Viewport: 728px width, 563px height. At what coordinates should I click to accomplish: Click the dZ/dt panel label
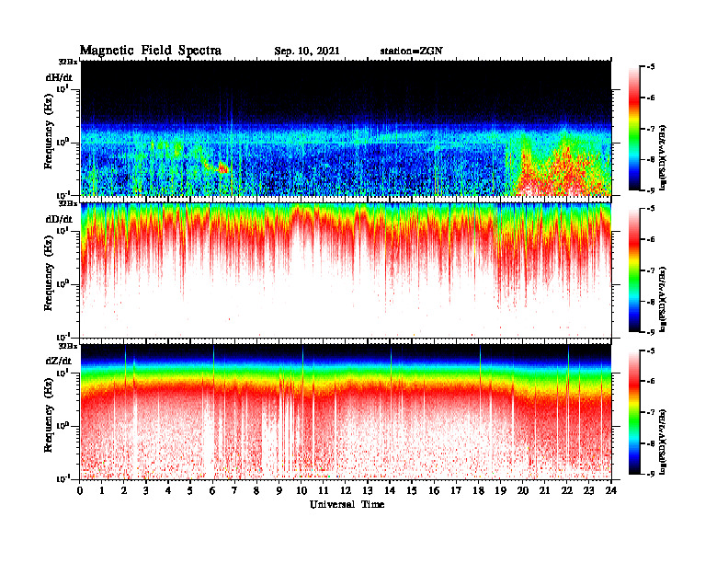pos(59,361)
